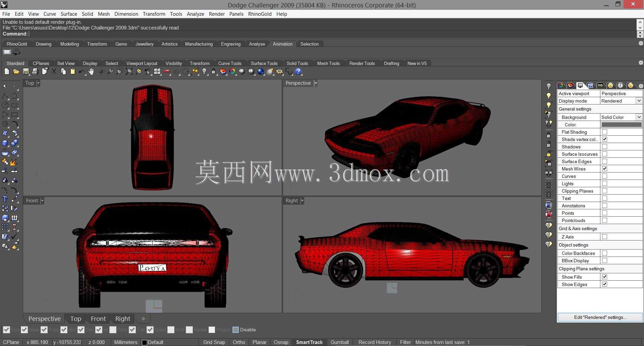Toggle Osnap in status bar

[x=281, y=342]
